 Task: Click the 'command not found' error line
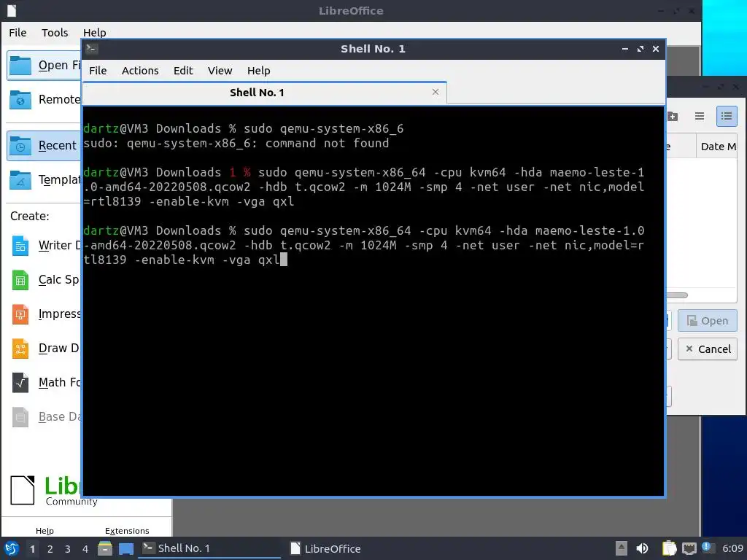(x=236, y=144)
